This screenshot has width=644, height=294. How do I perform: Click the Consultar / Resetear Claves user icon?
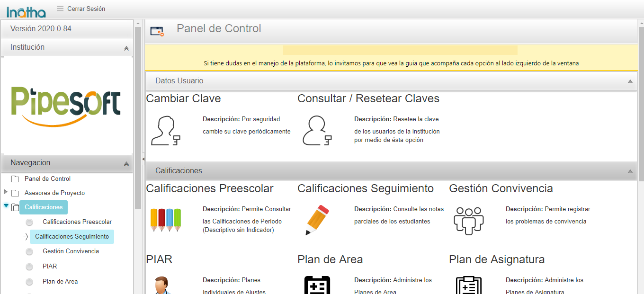(317, 131)
